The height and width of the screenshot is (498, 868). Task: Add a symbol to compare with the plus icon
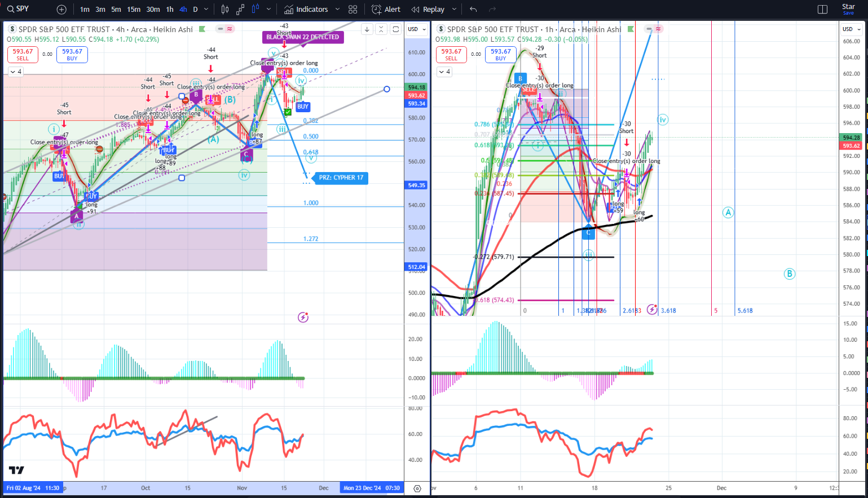[x=61, y=10]
